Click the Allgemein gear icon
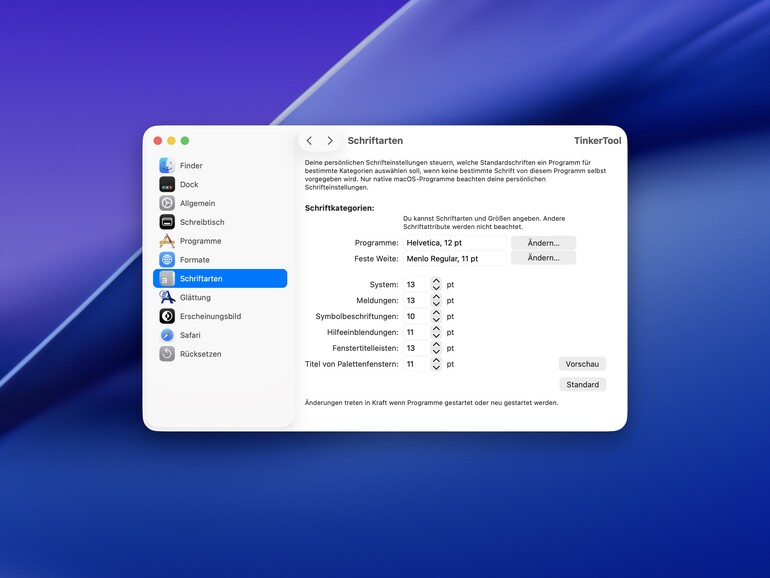Viewport: 770px width, 578px height. pyautogui.click(x=167, y=203)
